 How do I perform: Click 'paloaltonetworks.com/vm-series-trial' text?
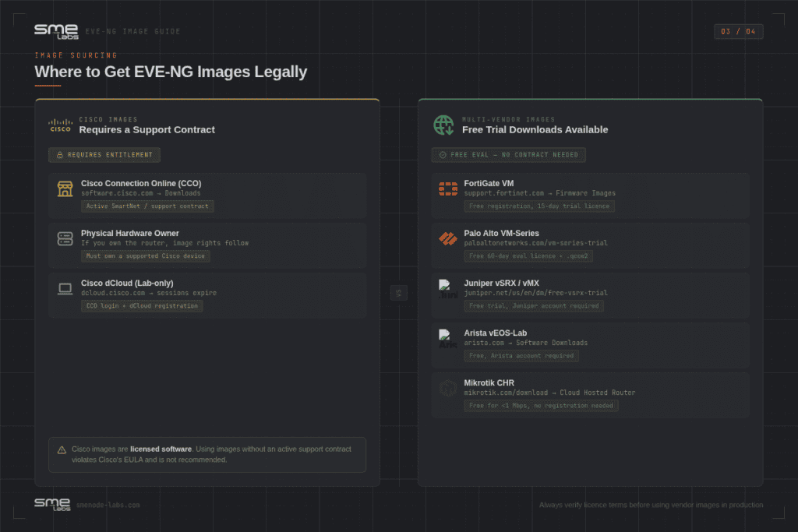(536, 243)
